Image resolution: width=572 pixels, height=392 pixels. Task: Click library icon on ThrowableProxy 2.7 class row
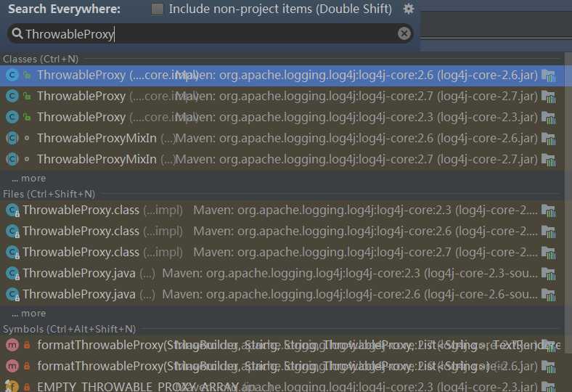(549, 97)
